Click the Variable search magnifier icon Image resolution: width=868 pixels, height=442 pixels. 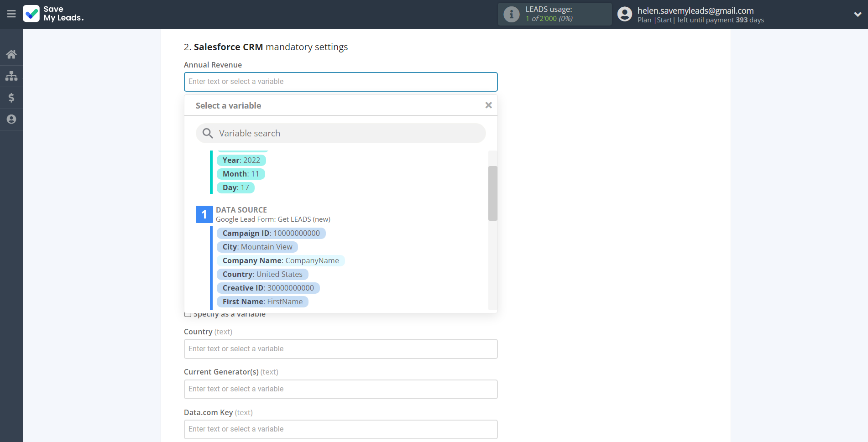pyautogui.click(x=208, y=133)
